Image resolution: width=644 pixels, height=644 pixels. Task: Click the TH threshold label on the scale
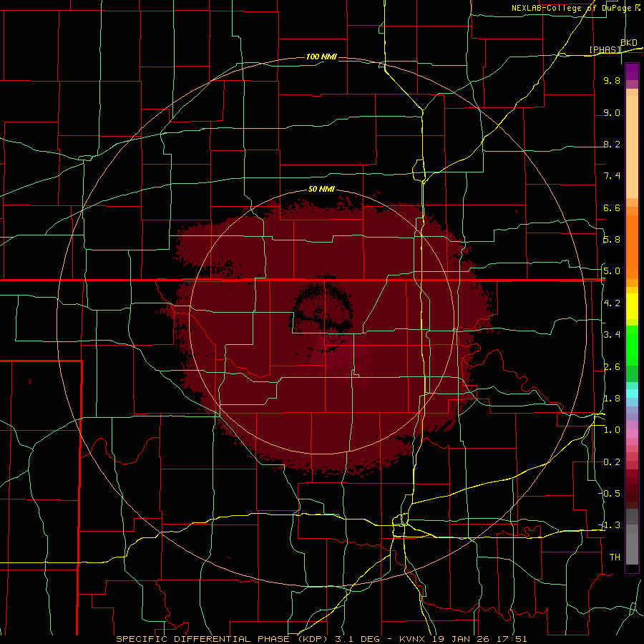click(x=615, y=557)
